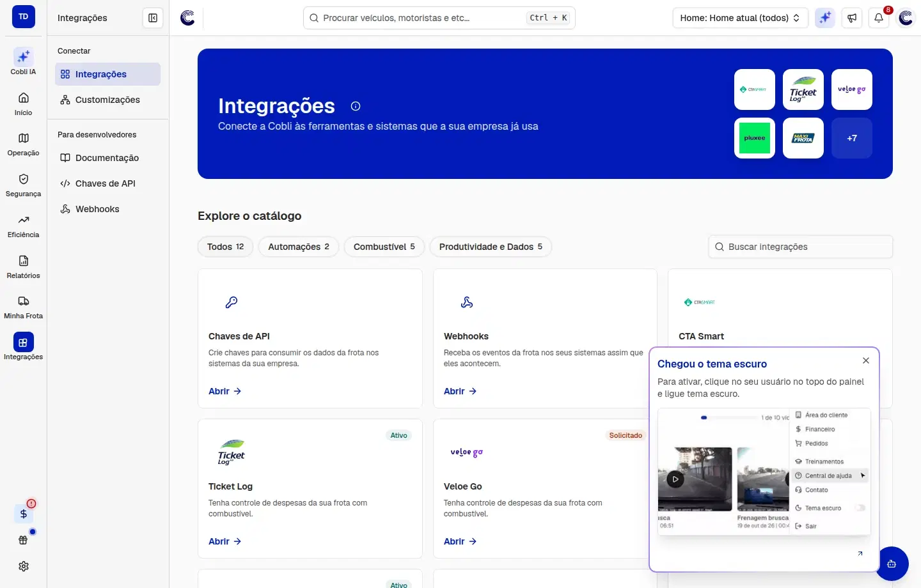The image size is (921, 588).
Task: Open the Eficiência section
Action: click(x=23, y=226)
